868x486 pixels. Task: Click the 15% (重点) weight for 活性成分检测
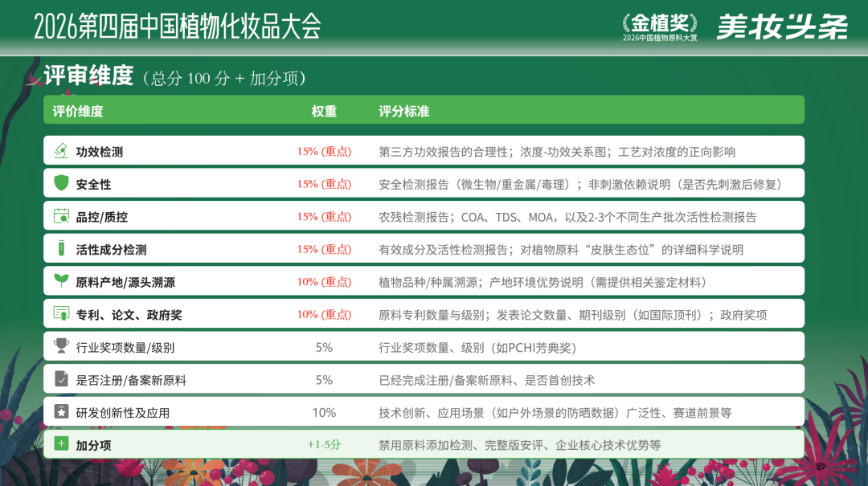(x=325, y=249)
